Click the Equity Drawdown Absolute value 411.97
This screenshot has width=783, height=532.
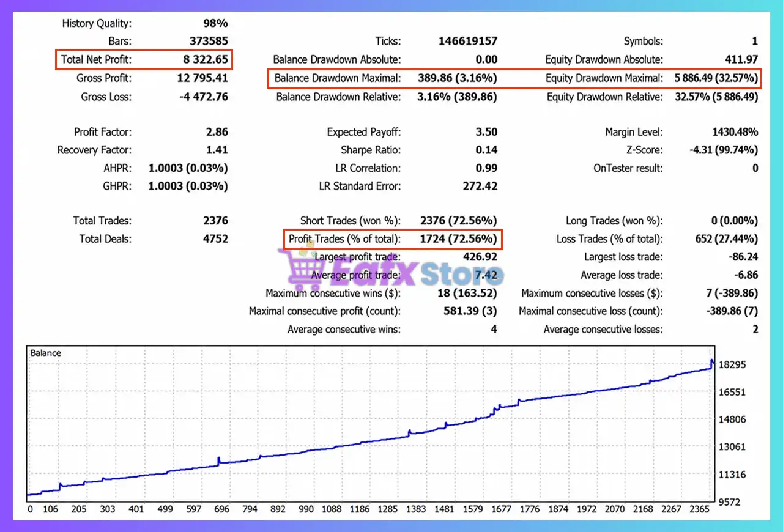click(x=741, y=60)
